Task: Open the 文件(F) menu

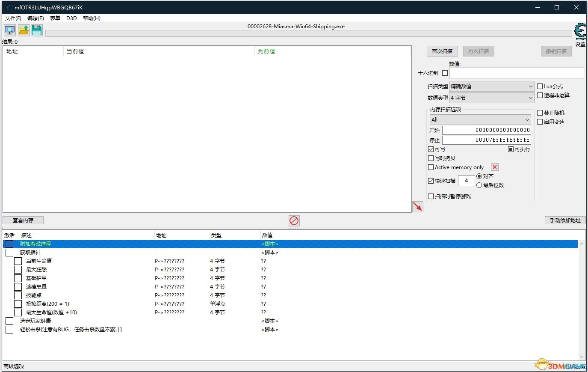Action: [x=13, y=18]
